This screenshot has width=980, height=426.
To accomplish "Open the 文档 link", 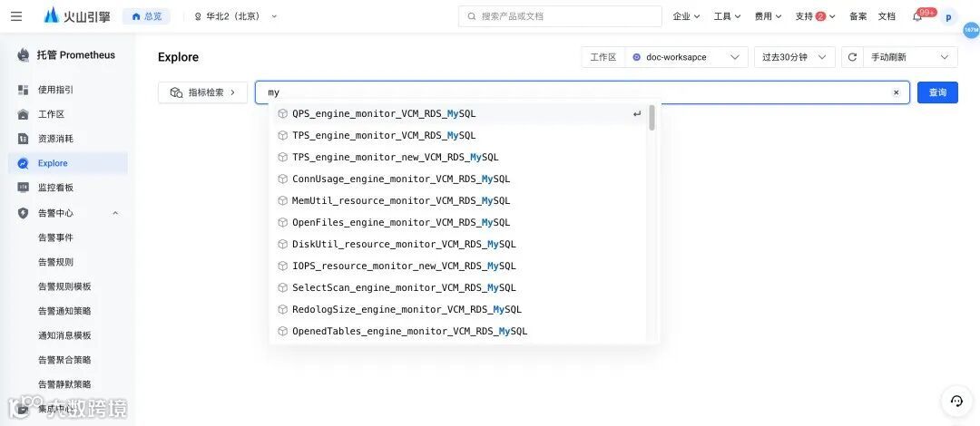I will (887, 16).
